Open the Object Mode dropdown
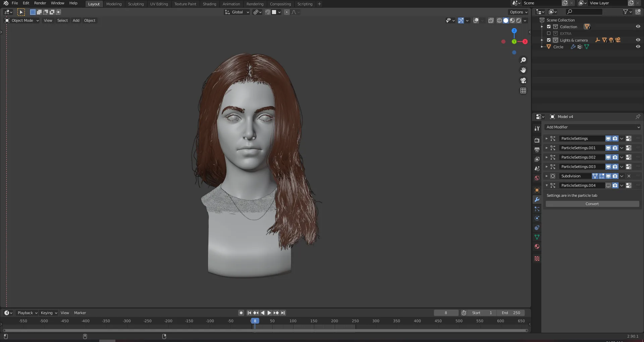Viewport: 644px width, 342px height. (x=22, y=20)
